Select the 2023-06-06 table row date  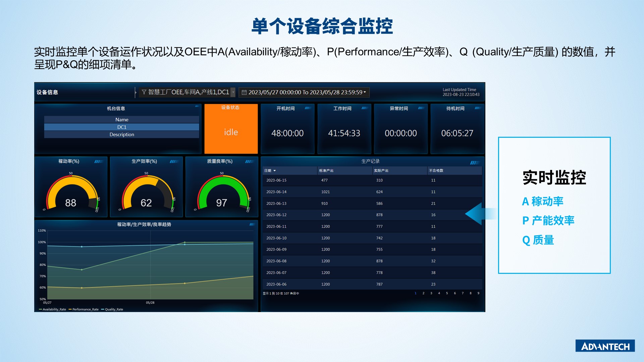tap(276, 284)
